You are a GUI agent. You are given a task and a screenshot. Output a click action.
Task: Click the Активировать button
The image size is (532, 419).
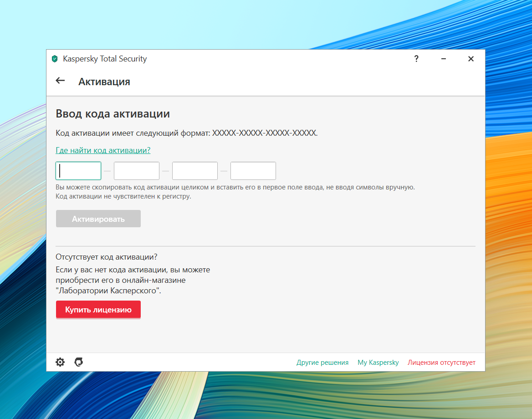pyautogui.click(x=98, y=219)
